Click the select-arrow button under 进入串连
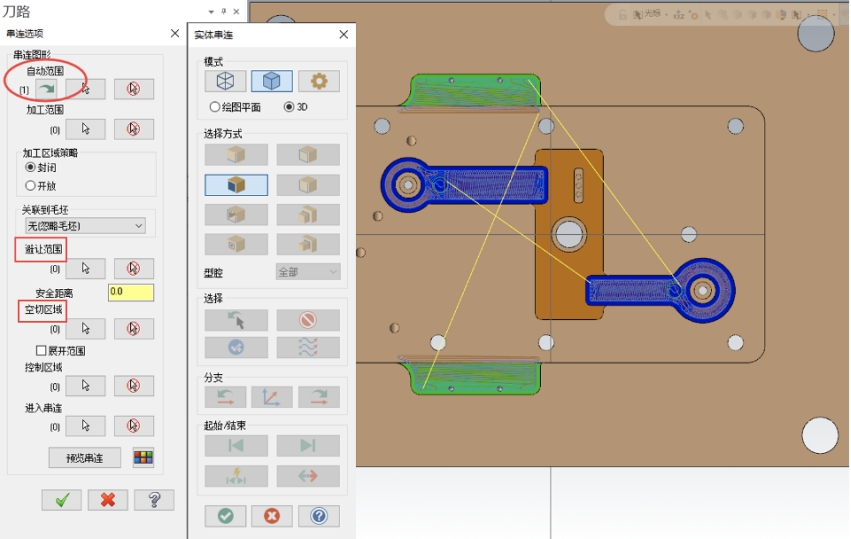The height and width of the screenshot is (539, 851). click(85, 426)
